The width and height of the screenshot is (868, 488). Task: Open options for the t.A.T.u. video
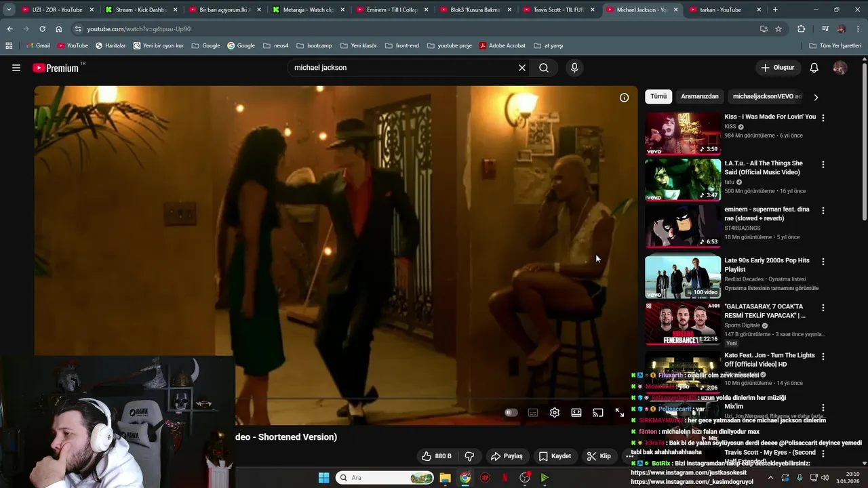coord(823,165)
